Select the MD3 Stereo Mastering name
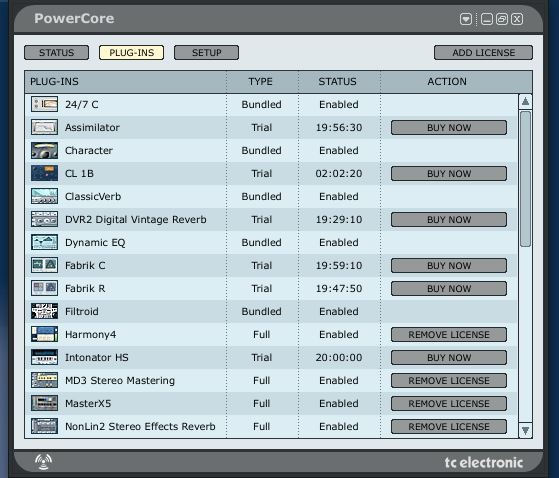 tap(120, 381)
